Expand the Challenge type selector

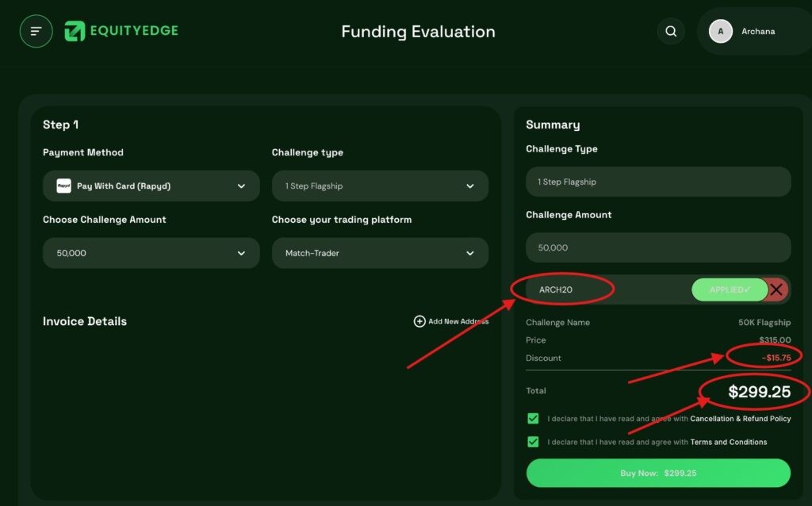tap(380, 186)
